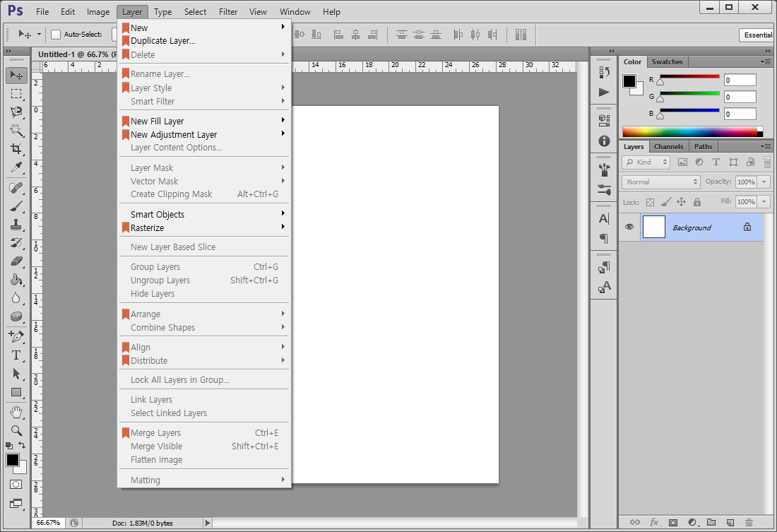
Task: Open the Kind filter dropdown
Action: click(x=646, y=162)
